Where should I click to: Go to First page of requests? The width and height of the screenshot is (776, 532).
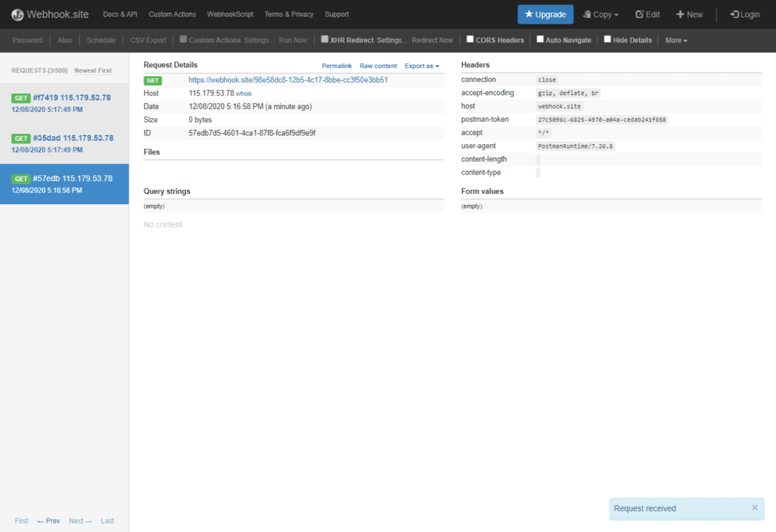[21, 521]
